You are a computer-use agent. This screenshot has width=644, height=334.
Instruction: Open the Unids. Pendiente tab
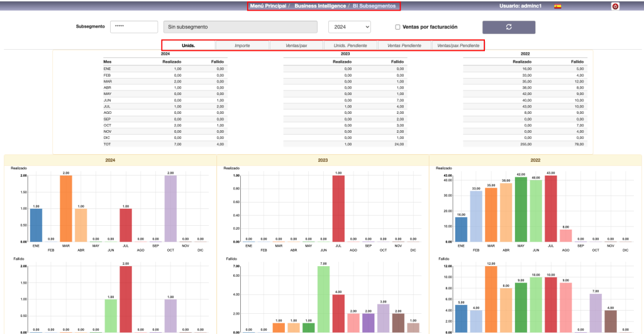pyautogui.click(x=350, y=45)
